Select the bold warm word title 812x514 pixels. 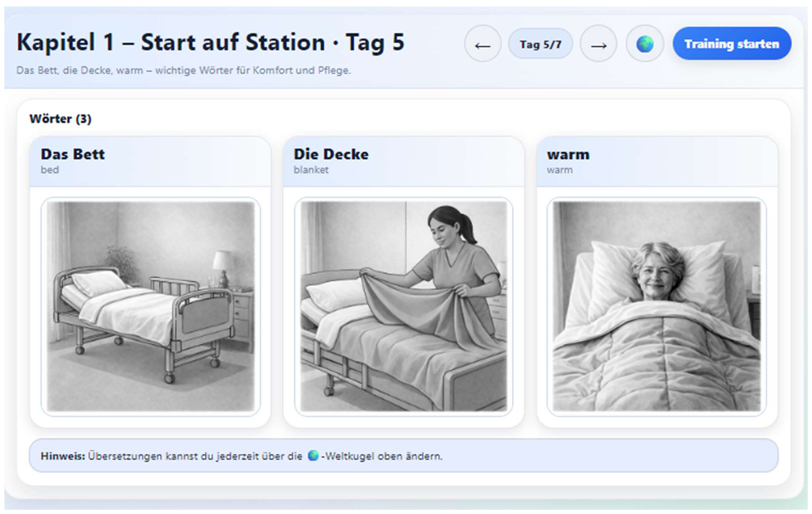point(568,155)
